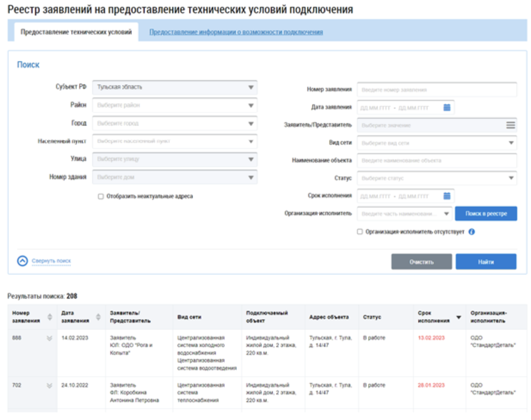Click the circular collapse search arrow icon
The height and width of the screenshot is (420, 531).
pyautogui.click(x=22, y=261)
